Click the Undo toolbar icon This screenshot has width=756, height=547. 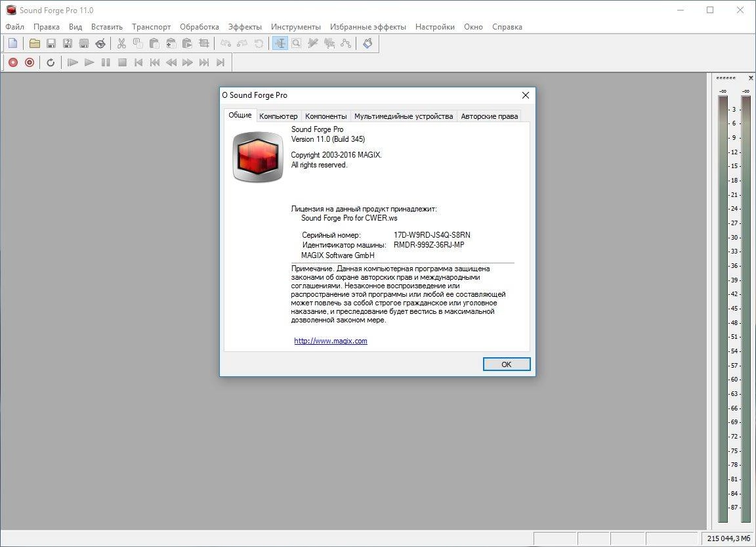[x=225, y=43]
